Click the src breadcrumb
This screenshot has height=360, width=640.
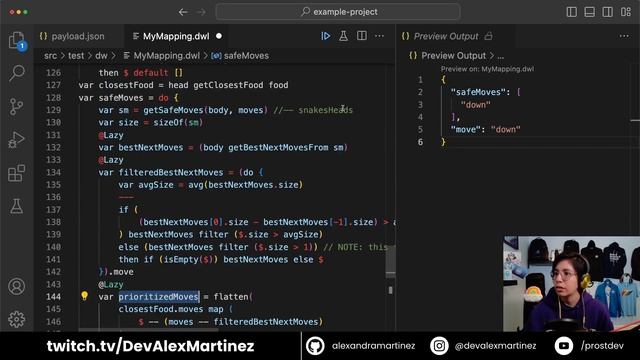[51, 56]
